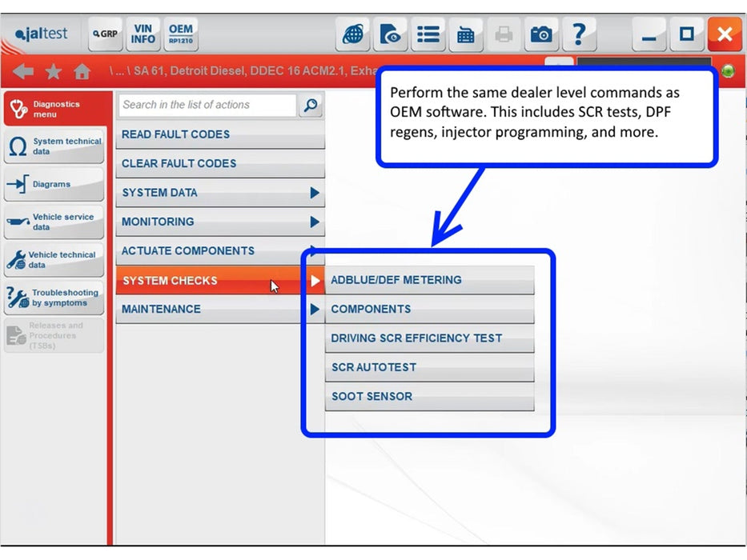Expand SYSTEM CHECKS submenu arrow
Viewport: 747px width, 560px height.
click(x=315, y=281)
